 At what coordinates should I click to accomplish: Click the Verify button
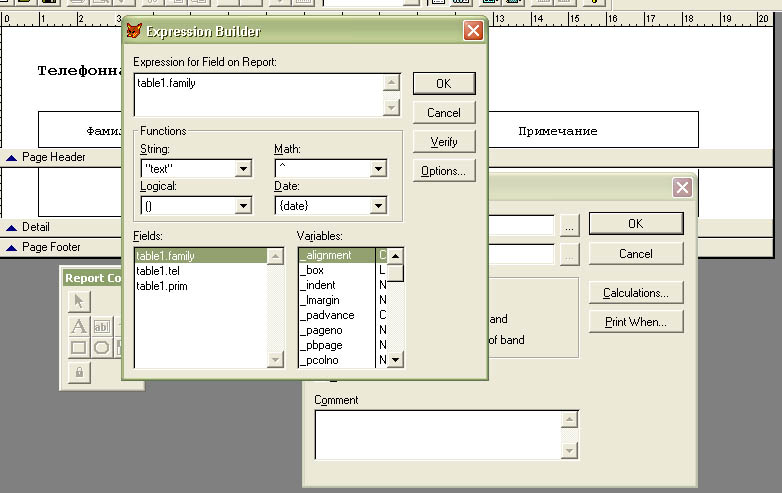444,142
